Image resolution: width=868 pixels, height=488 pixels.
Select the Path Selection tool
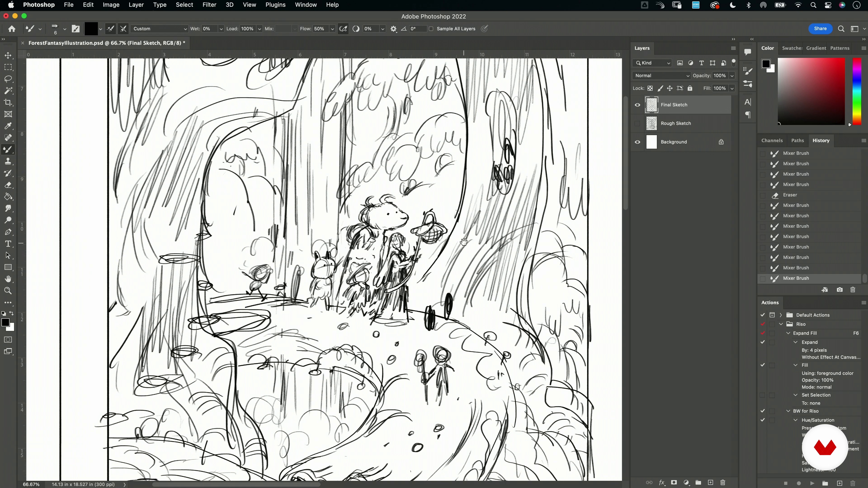pos(8,256)
